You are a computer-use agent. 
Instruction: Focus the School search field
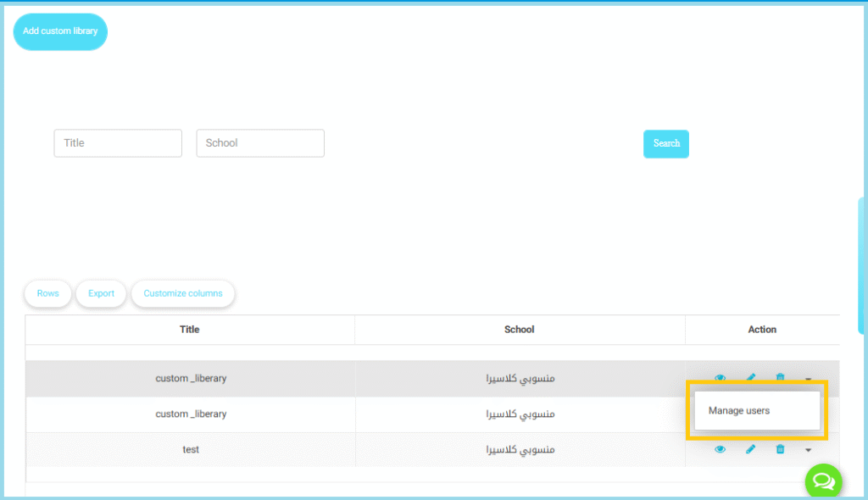[260, 143]
